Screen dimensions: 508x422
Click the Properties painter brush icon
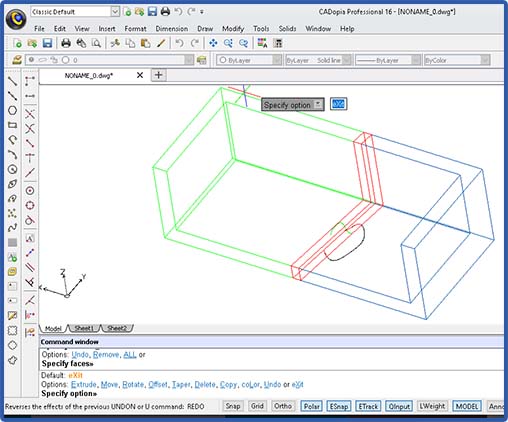pos(161,43)
